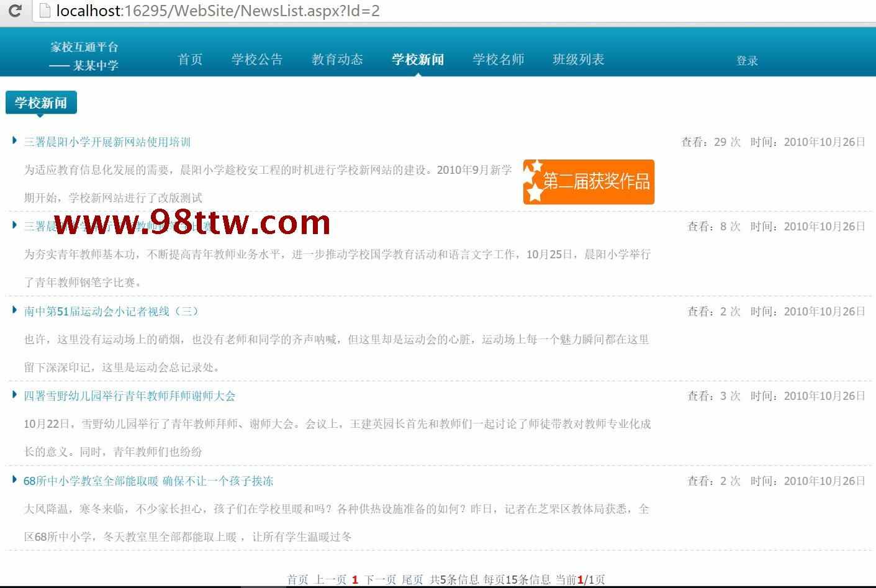Go to pagination 首页 link
Viewport: 876px width, 588px height.
click(x=297, y=579)
